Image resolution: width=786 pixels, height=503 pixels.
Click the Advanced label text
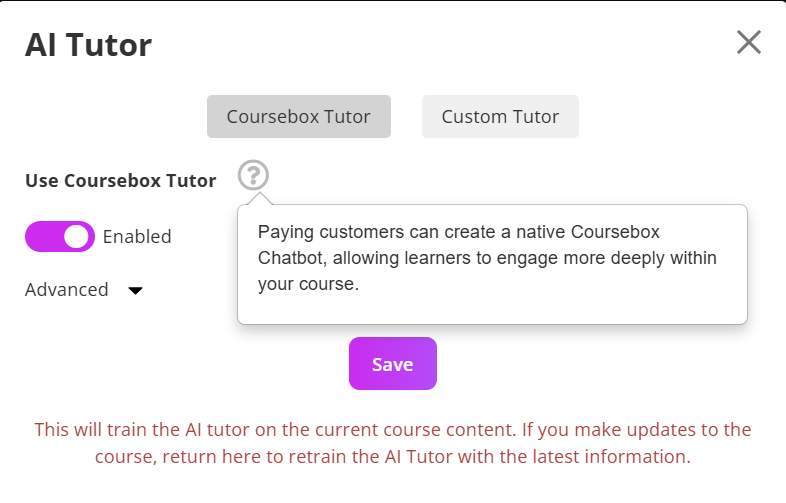[67, 290]
